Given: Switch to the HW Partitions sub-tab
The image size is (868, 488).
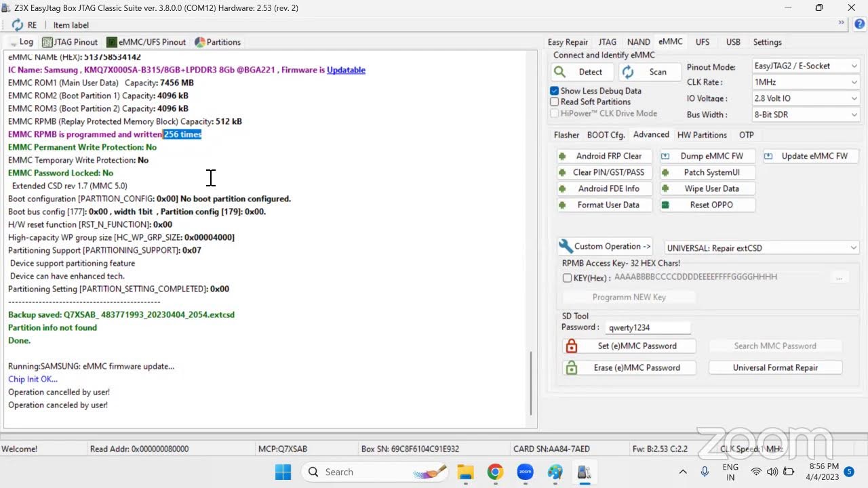Looking at the screenshot, I should [x=702, y=135].
